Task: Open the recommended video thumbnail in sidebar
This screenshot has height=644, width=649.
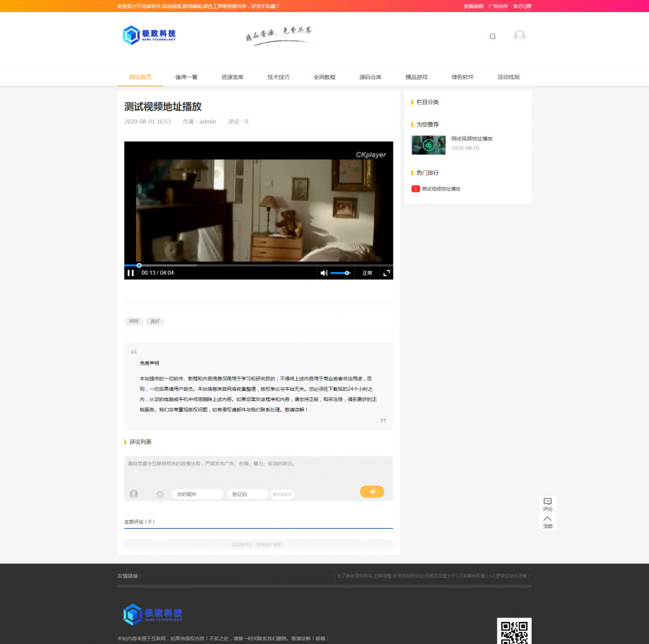Action: [x=428, y=145]
